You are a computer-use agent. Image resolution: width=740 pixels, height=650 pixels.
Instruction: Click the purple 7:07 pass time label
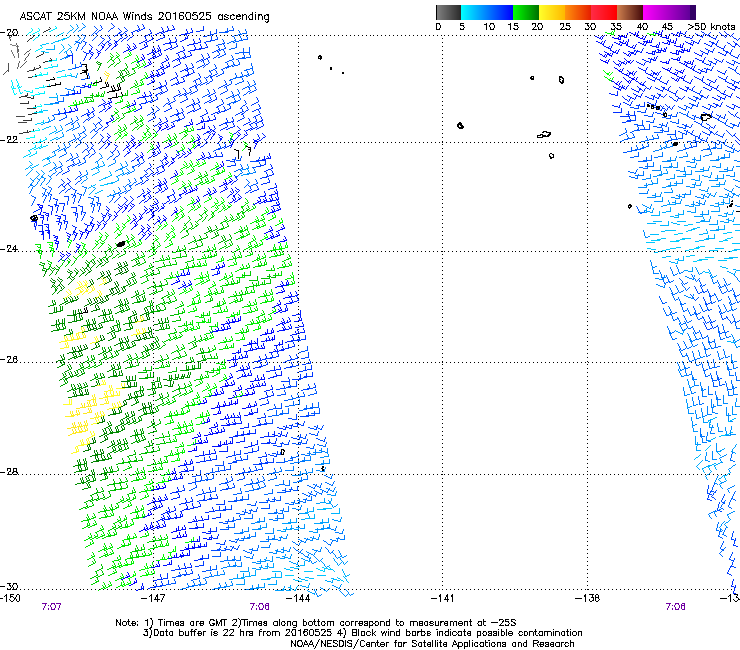coord(51,607)
